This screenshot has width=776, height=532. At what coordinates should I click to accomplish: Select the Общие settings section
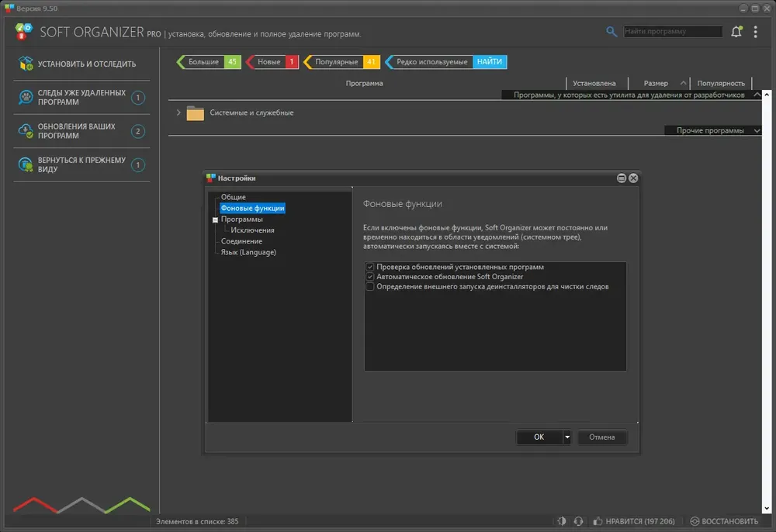[x=233, y=197]
